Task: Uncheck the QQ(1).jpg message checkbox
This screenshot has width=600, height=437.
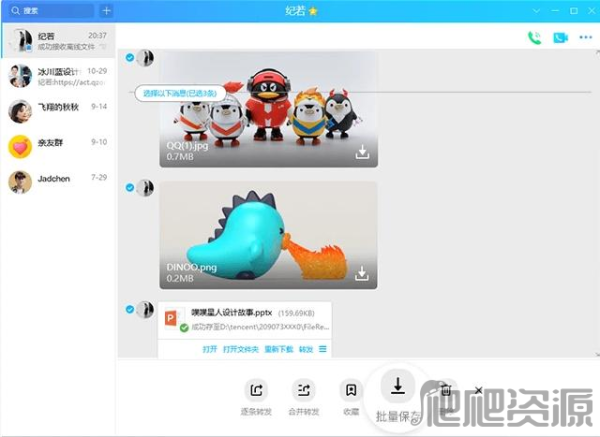Action: coord(130,57)
